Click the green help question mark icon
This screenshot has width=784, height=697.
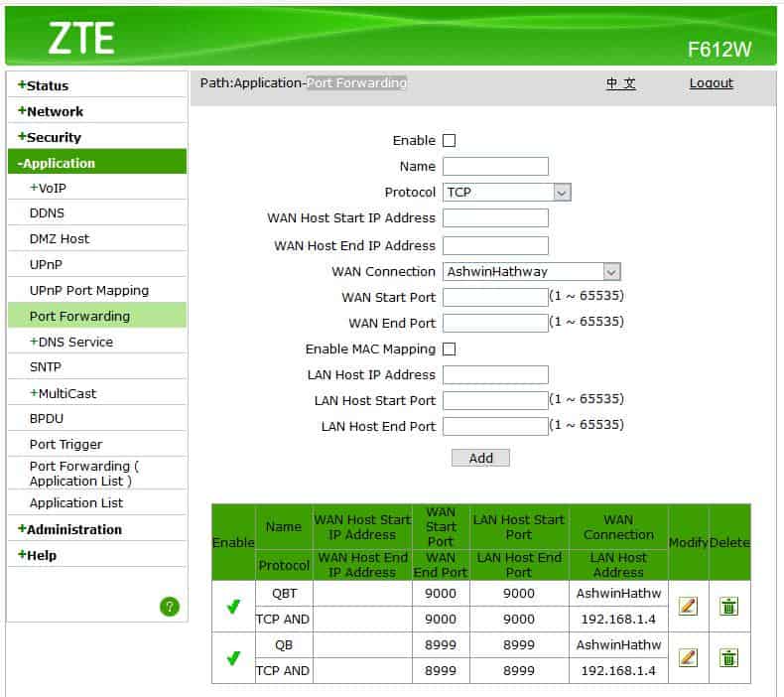coord(170,607)
